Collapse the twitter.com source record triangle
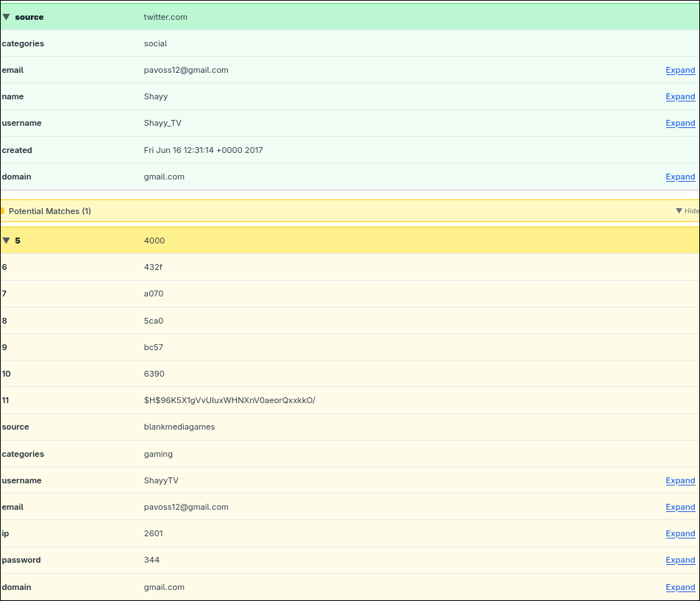 point(6,17)
